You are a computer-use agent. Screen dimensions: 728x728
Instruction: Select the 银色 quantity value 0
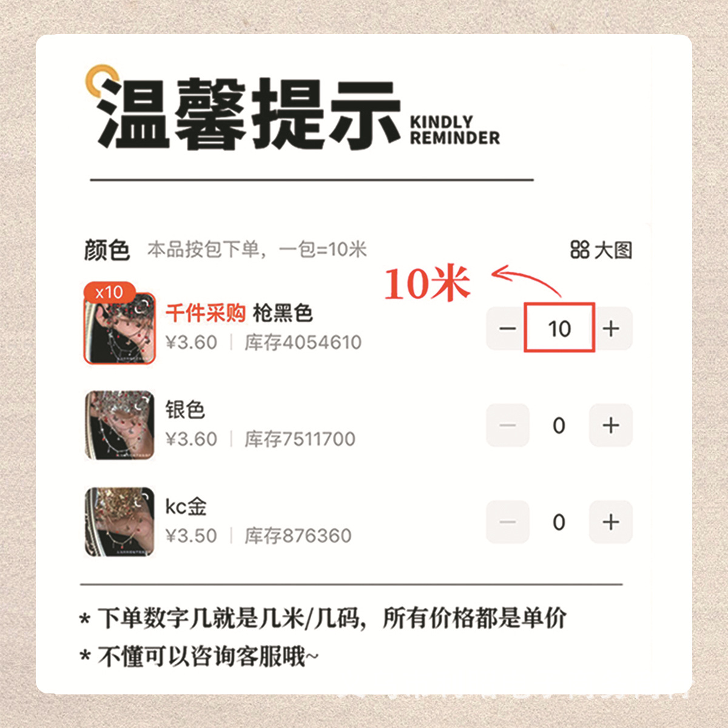tap(559, 425)
